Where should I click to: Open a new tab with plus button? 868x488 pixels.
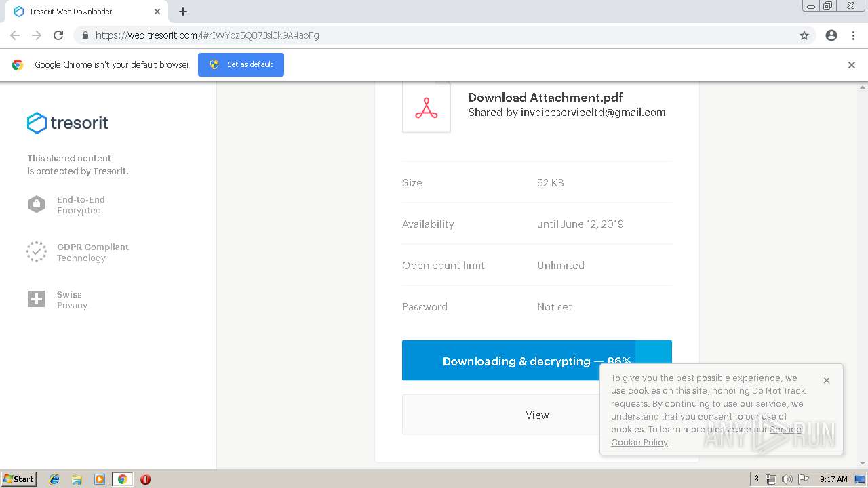pyautogui.click(x=183, y=12)
